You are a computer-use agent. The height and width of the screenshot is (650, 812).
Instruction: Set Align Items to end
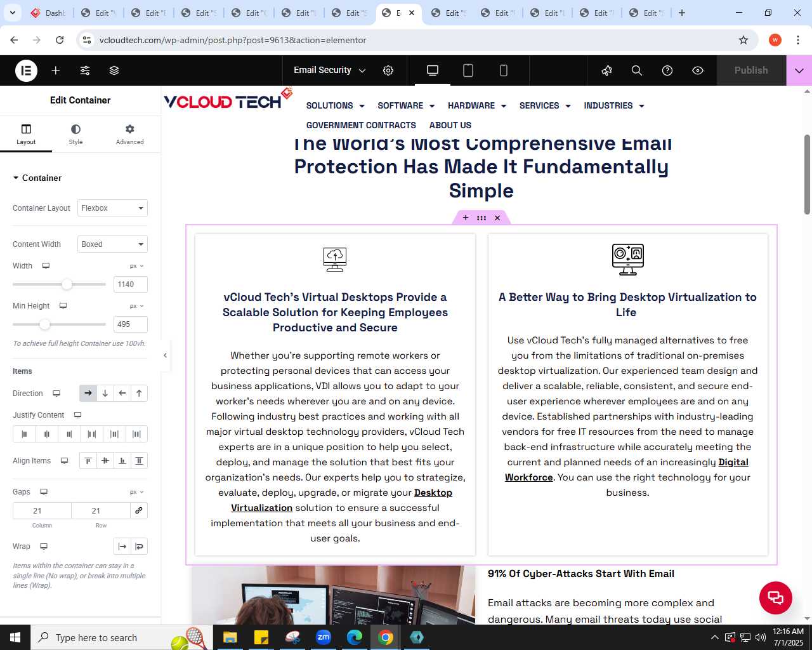pyautogui.click(x=122, y=461)
